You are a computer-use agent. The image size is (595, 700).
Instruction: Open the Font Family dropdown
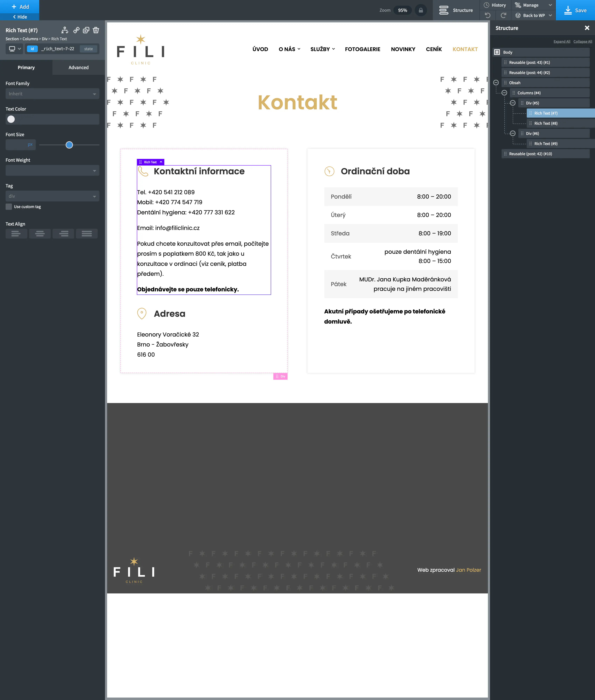pos(52,93)
